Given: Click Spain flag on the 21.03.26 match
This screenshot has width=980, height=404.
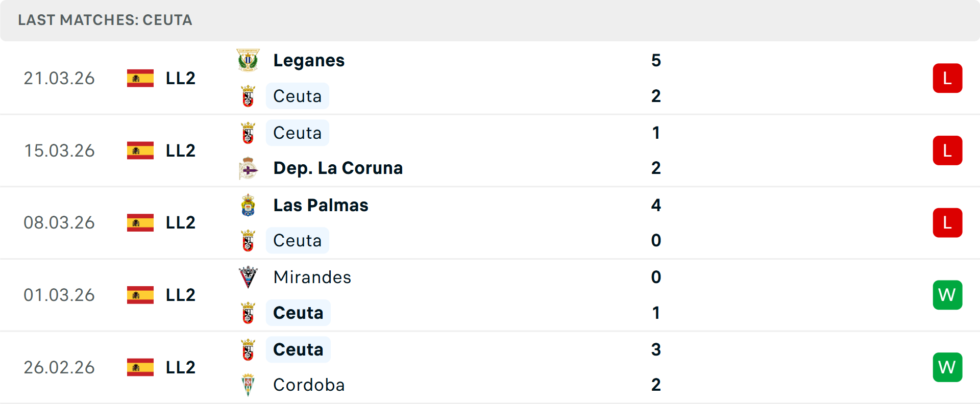Looking at the screenshot, I should (140, 78).
